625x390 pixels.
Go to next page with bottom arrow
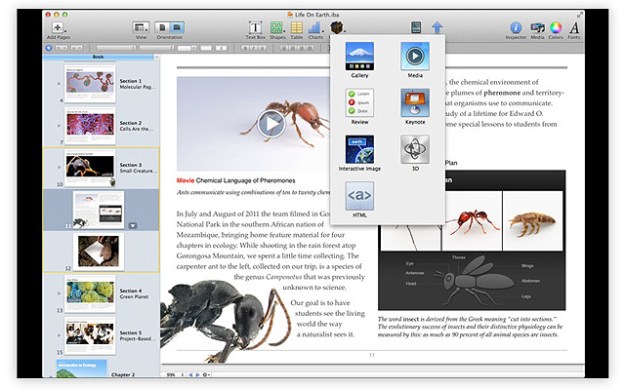(x=197, y=375)
